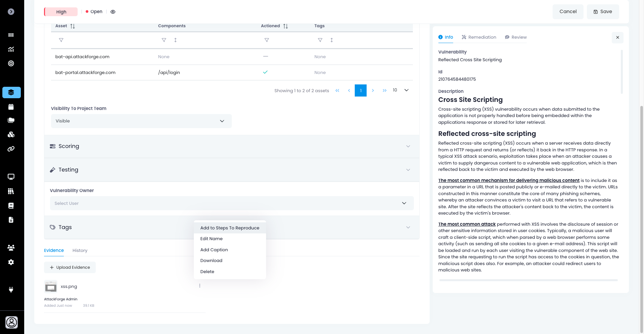The width and height of the screenshot is (644, 334).
Task: Click the High priority badge
Action: (61, 12)
